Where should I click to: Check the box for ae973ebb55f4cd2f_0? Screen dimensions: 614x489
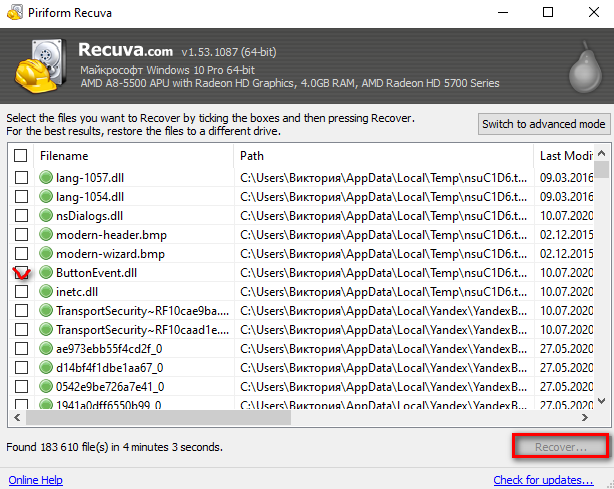pyautogui.click(x=22, y=348)
